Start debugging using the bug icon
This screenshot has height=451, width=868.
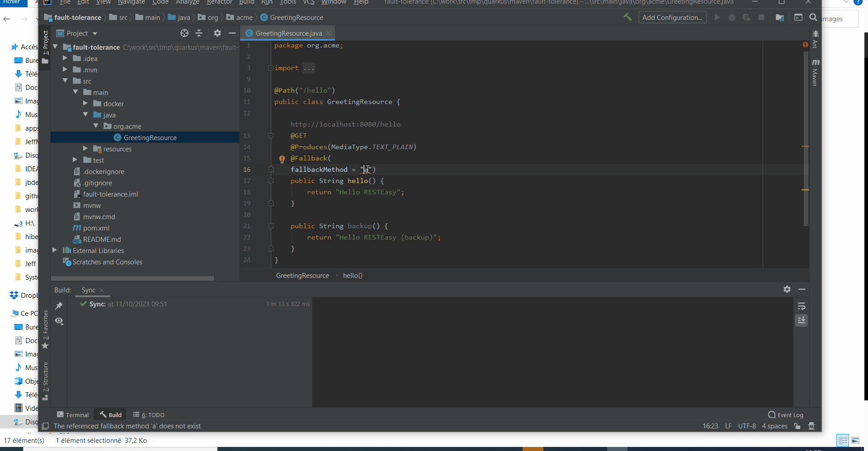coord(732,17)
